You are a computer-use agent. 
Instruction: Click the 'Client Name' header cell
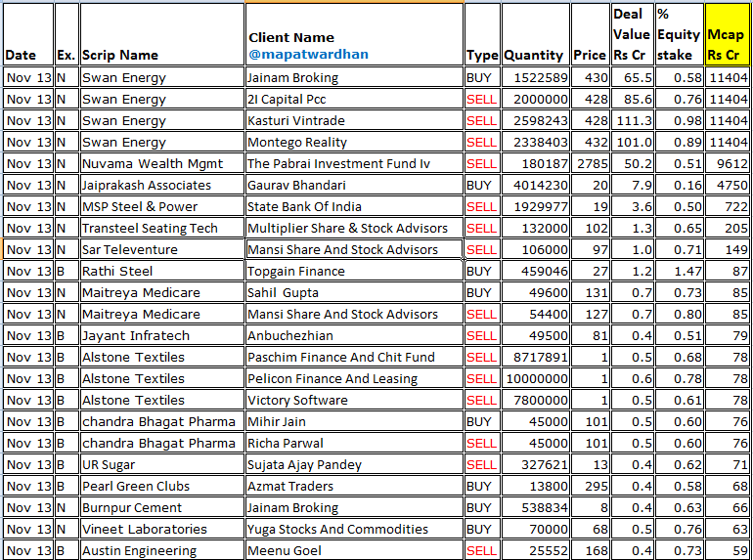(x=354, y=34)
